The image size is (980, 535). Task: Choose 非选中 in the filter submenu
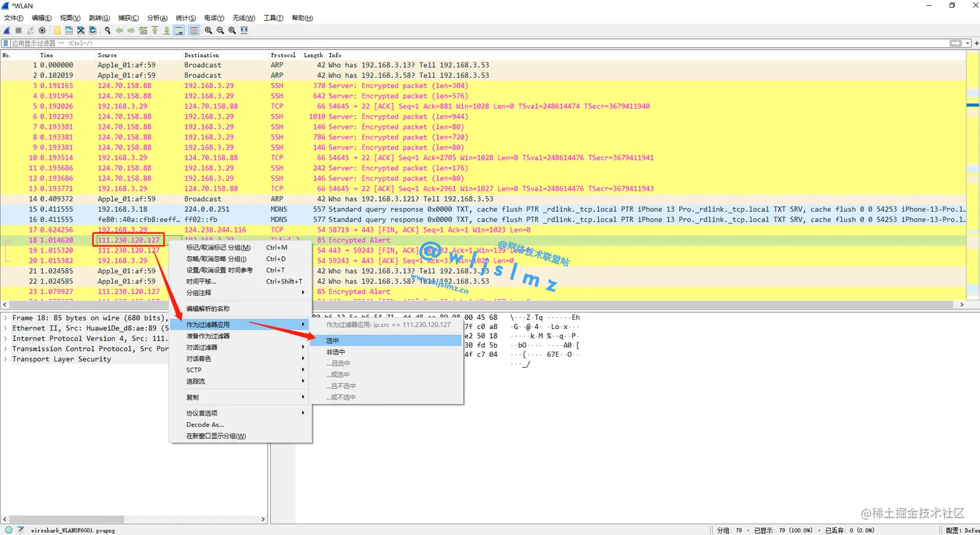[x=386, y=352]
